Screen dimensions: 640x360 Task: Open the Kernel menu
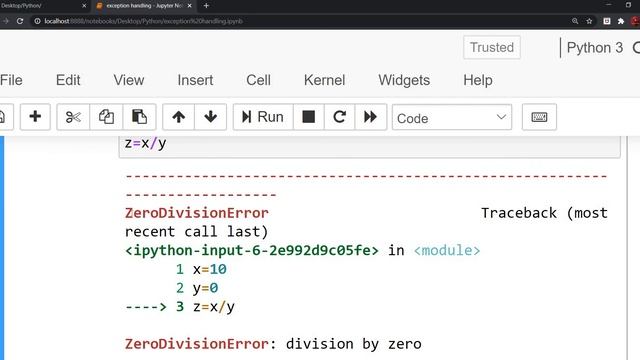coord(324,80)
